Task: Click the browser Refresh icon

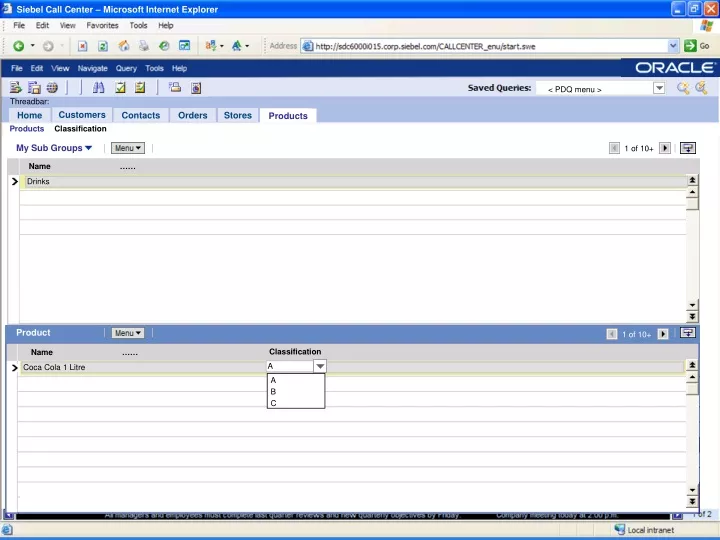Action: (x=103, y=46)
